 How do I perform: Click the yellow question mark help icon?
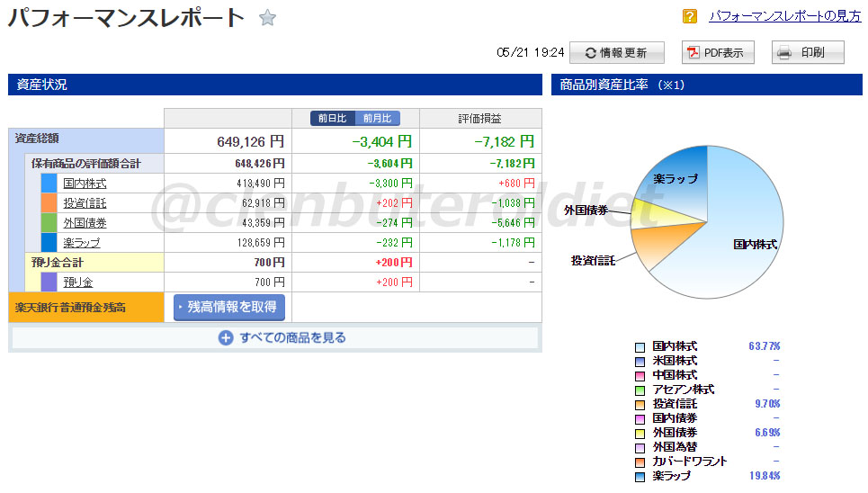click(x=690, y=16)
